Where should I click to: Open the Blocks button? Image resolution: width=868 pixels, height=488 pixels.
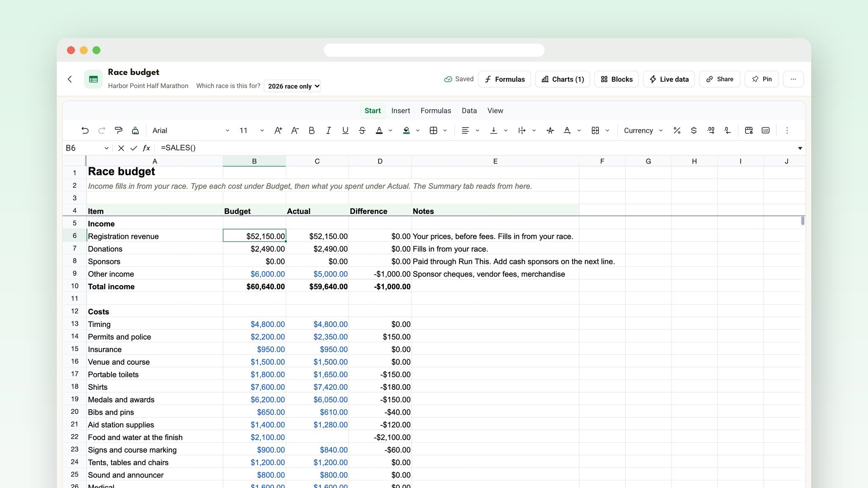616,79
